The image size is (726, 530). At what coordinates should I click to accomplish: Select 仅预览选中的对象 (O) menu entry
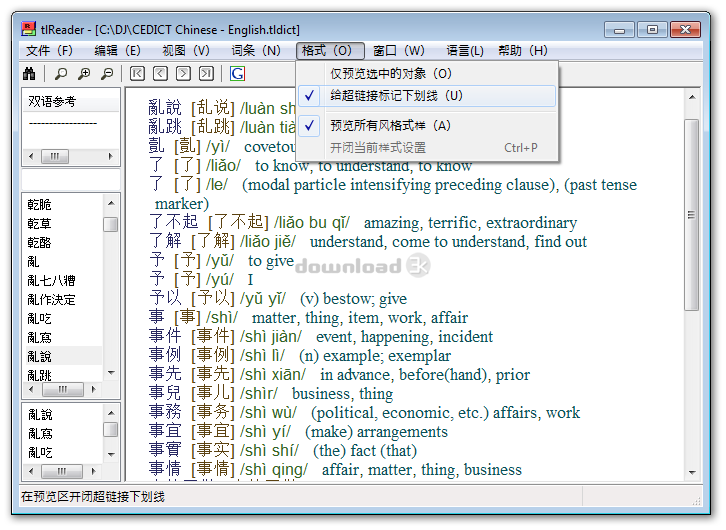point(427,74)
